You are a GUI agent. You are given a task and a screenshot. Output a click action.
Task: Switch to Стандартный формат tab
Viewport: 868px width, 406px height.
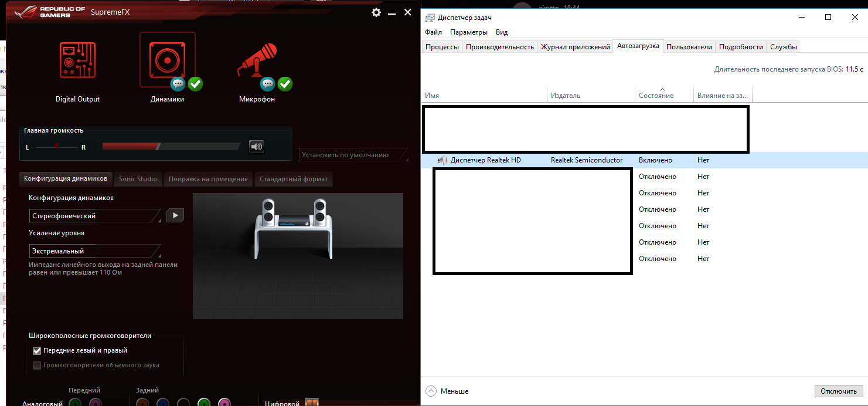click(x=294, y=179)
